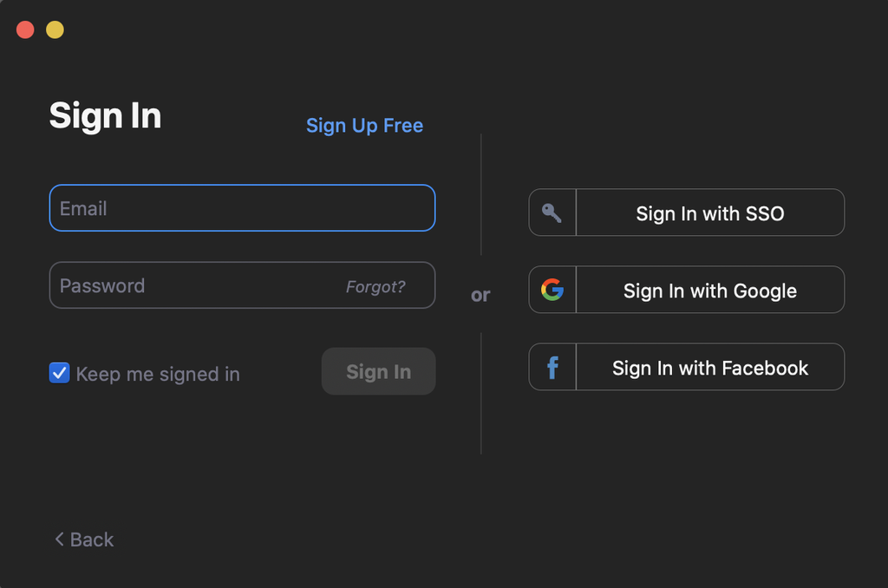Image resolution: width=888 pixels, height=588 pixels.
Task: Choose the Sign In with SSO text
Action: point(709,213)
